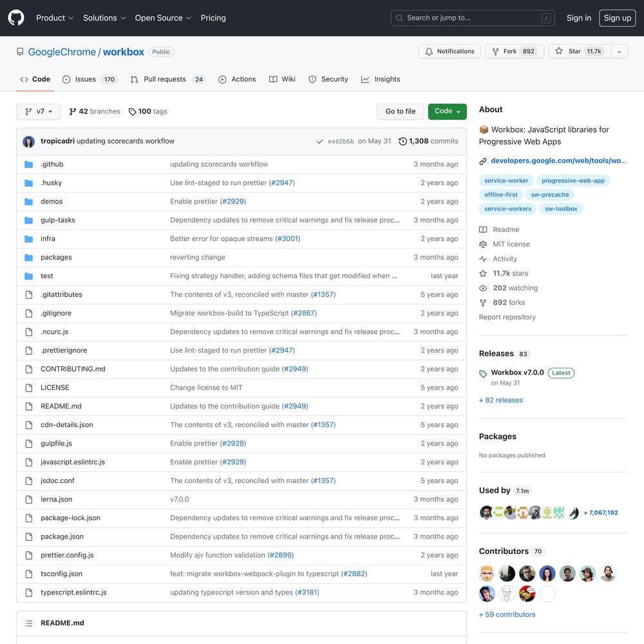Image resolution: width=644 pixels, height=644 pixels.
Task: Click the Notifications button
Action: [450, 52]
